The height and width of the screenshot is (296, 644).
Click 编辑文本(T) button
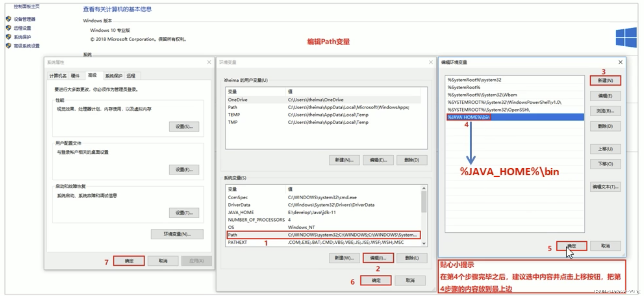(x=605, y=187)
